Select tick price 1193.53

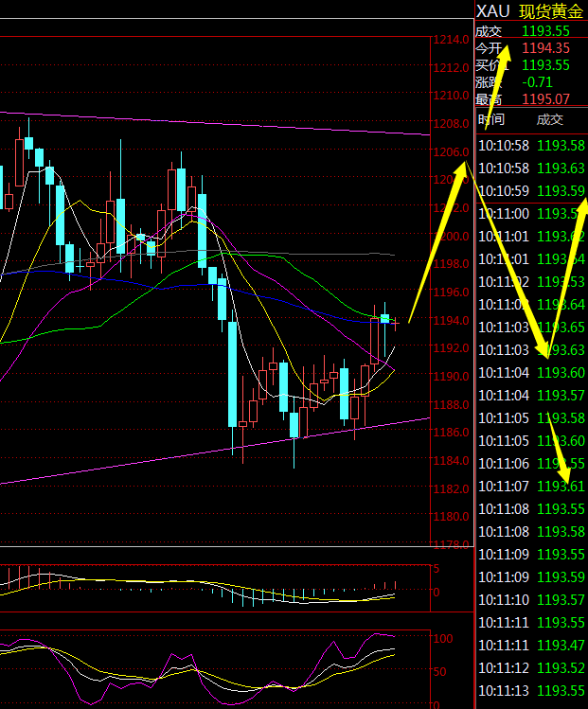click(x=561, y=282)
